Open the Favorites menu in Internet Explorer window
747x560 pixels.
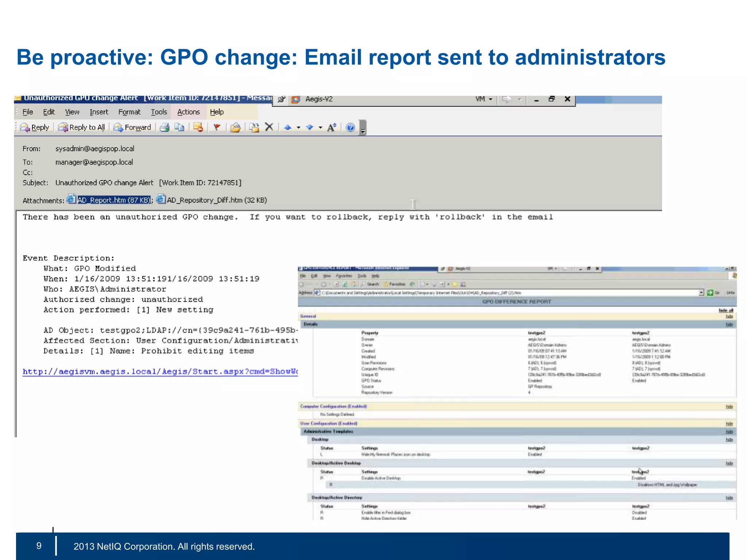(344, 276)
